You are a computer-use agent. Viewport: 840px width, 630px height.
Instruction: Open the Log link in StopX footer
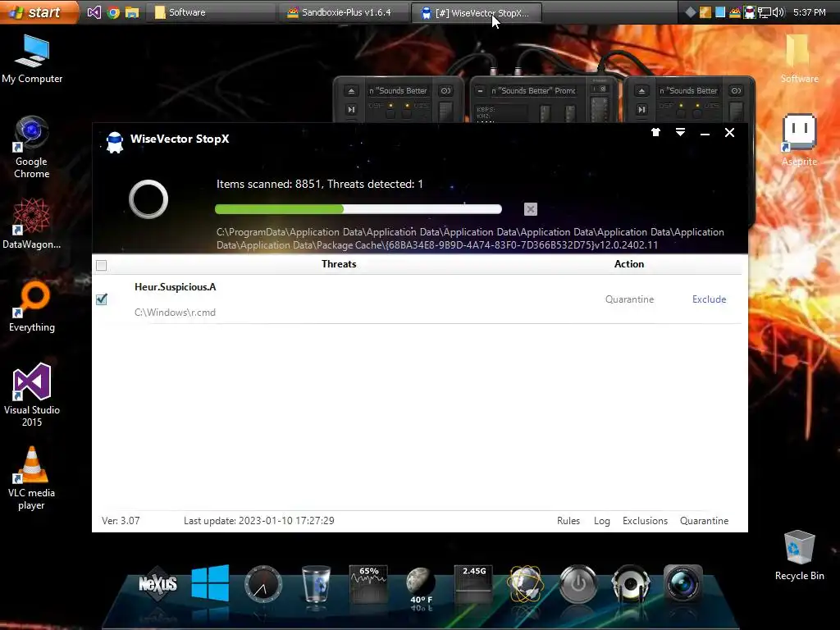coord(601,521)
